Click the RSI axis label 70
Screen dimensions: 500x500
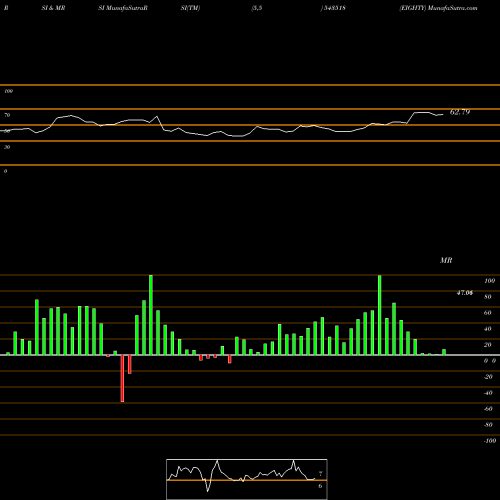pos(7,115)
